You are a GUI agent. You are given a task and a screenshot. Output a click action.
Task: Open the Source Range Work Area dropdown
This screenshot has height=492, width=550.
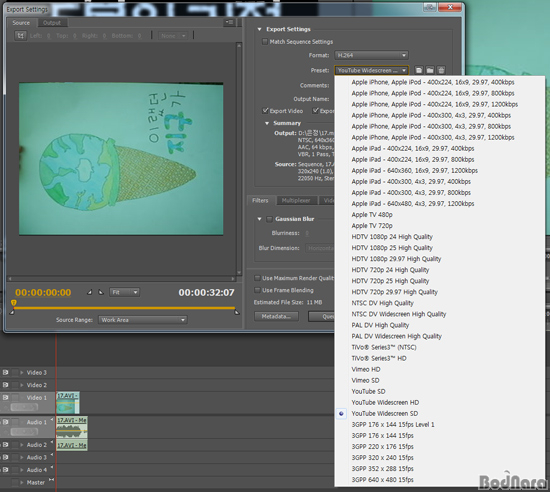143,320
